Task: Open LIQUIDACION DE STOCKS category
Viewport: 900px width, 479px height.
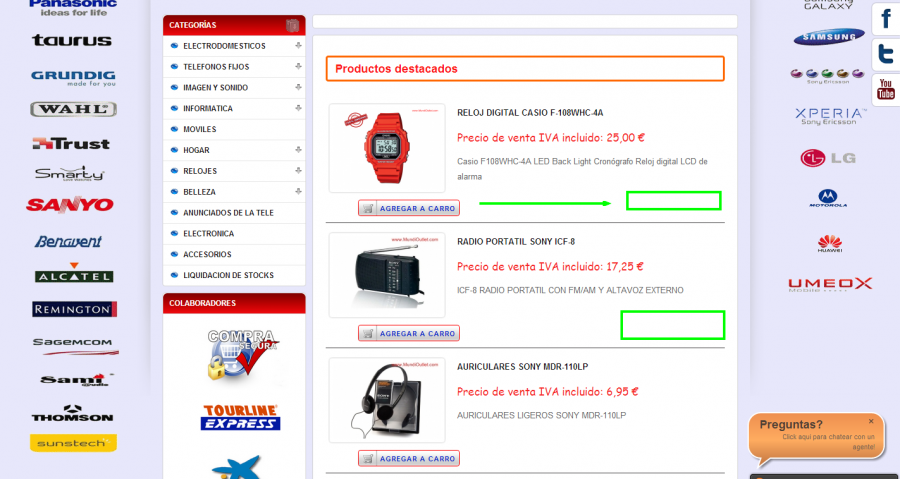Action: click(x=228, y=275)
